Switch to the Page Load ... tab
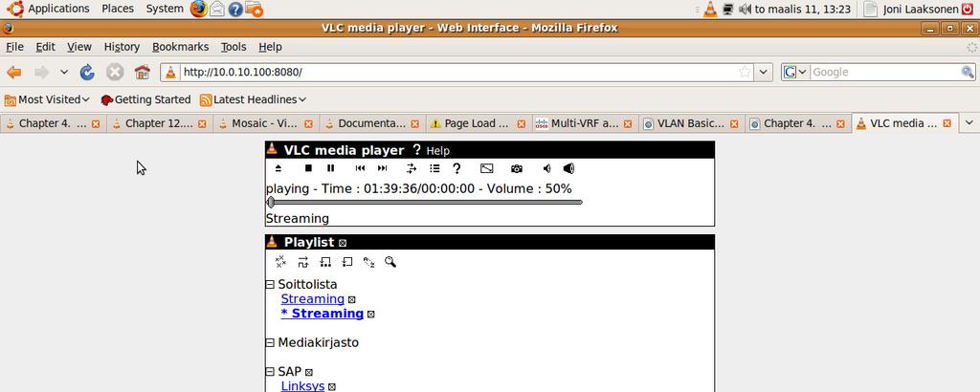This screenshot has width=980, height=392. click(x=479, y=123)
